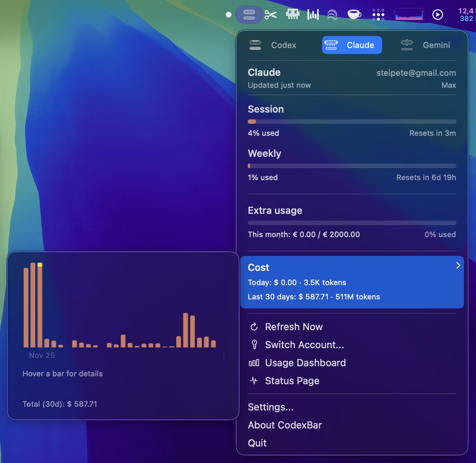The image size is (476, 463).
Task: Click the white dot menu bar icon
Action: point(228,15)
